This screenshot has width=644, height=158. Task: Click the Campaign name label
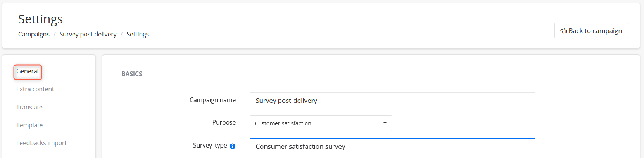point(212,100)
